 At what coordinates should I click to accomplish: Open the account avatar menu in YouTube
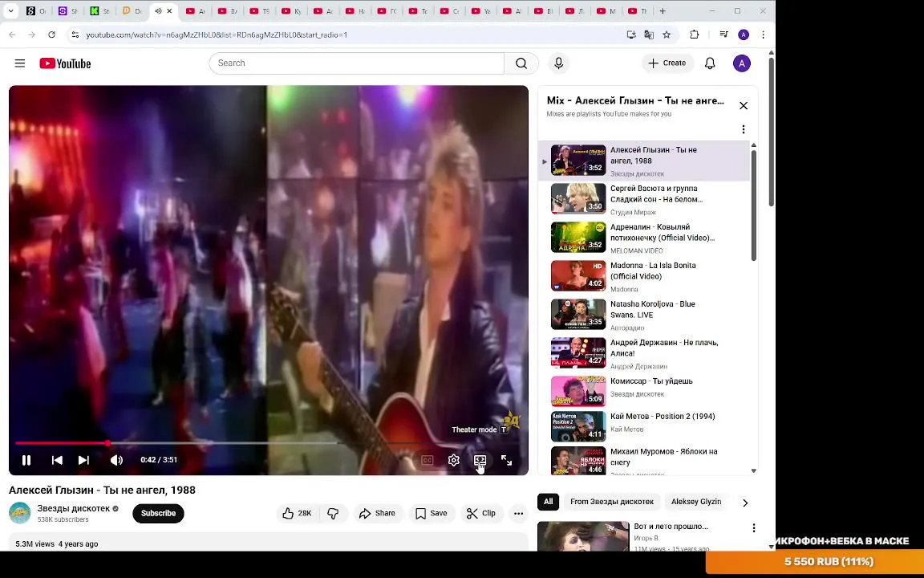(x=741, y=63)
